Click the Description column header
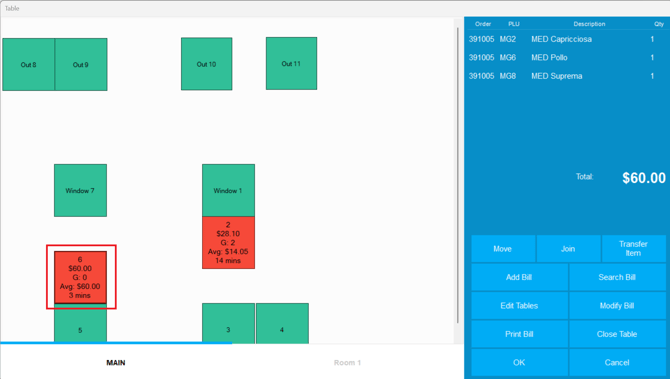 point(589,24)
